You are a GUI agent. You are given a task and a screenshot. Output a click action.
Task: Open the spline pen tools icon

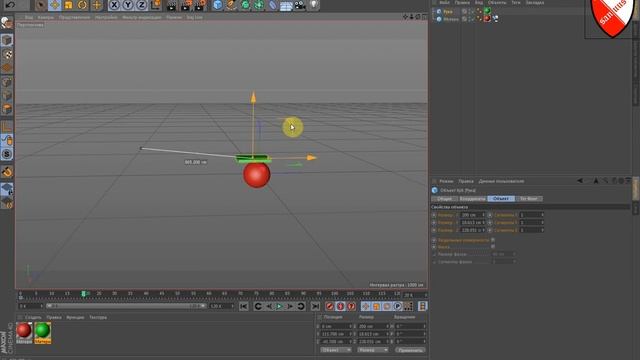click(231, 5)
